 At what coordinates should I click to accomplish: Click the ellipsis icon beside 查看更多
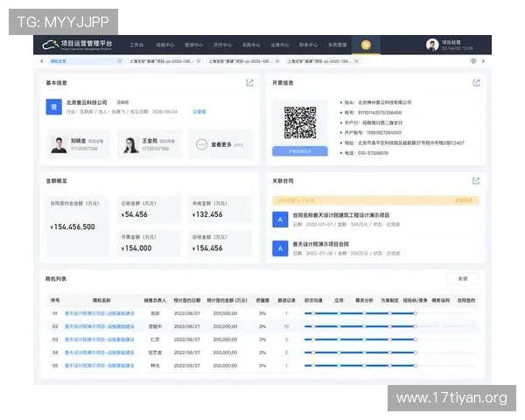[201, 144]
